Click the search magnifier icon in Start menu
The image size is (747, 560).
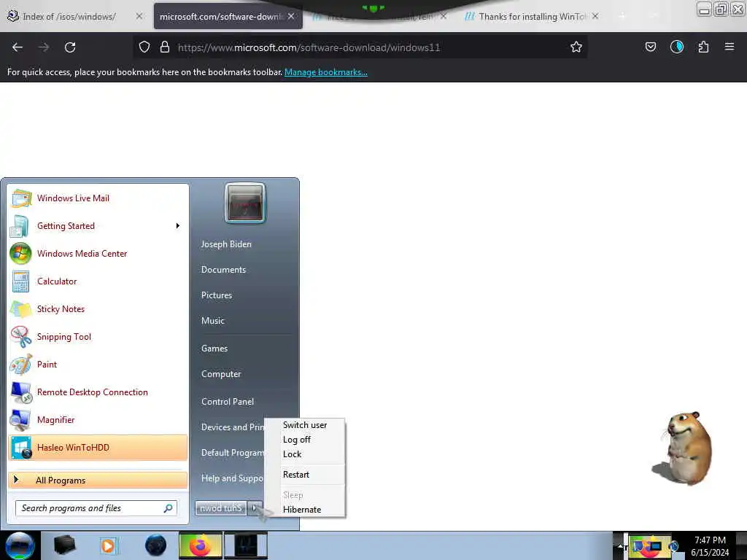coord(169,508)
